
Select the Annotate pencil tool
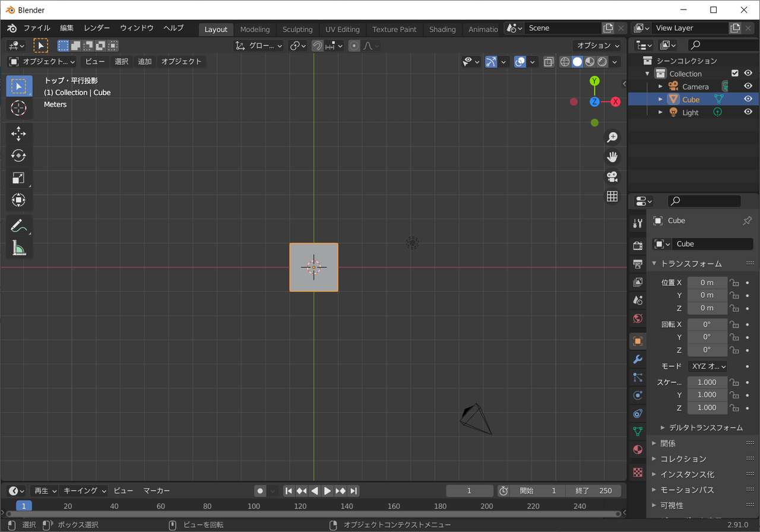point(18,226)
